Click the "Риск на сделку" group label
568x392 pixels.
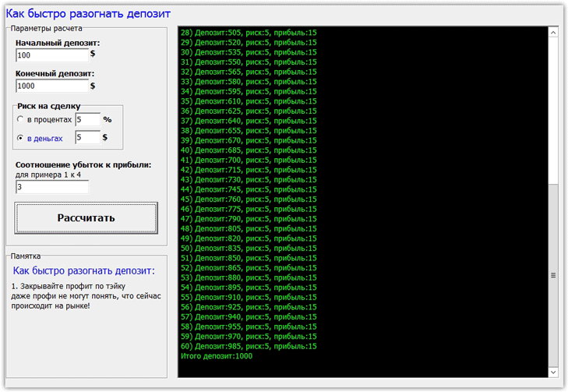tap(48, 106)
